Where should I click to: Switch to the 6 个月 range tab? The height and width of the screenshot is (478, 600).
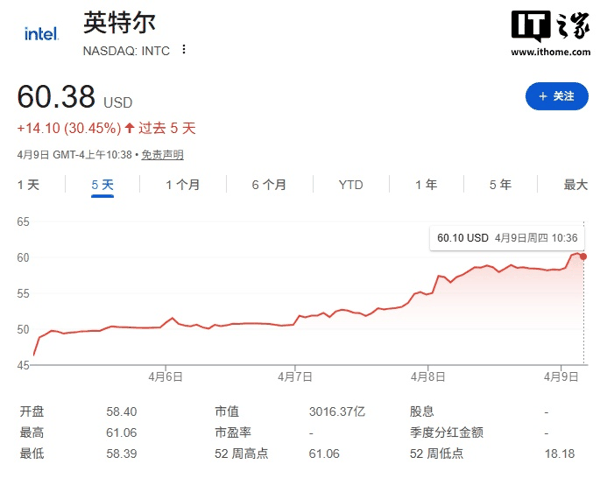click(269, 185)
